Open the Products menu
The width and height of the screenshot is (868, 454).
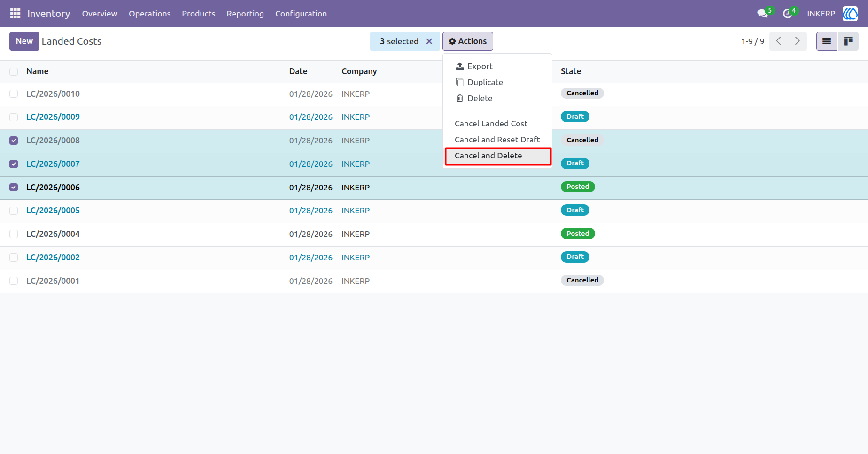coord(198,14)
